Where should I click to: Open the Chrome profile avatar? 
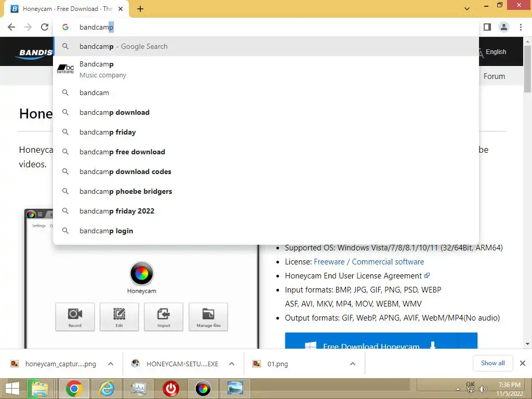(504, 27)
